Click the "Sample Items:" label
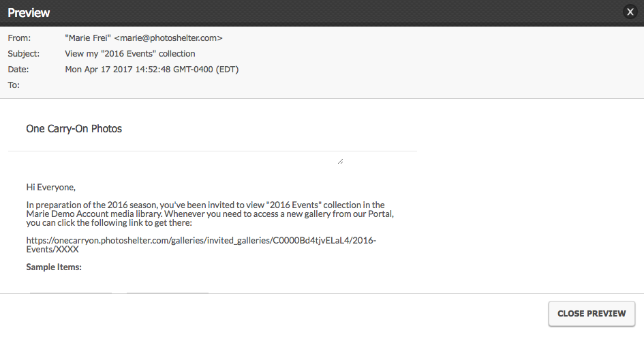Image resolution: width=644 pixels, height=337 pixels. pos(54,267)
